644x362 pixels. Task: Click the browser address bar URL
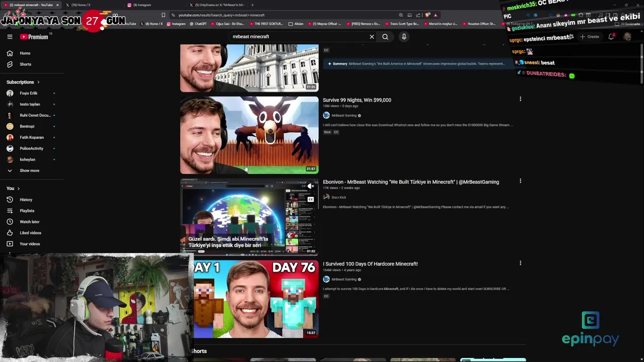click(221, 15)
